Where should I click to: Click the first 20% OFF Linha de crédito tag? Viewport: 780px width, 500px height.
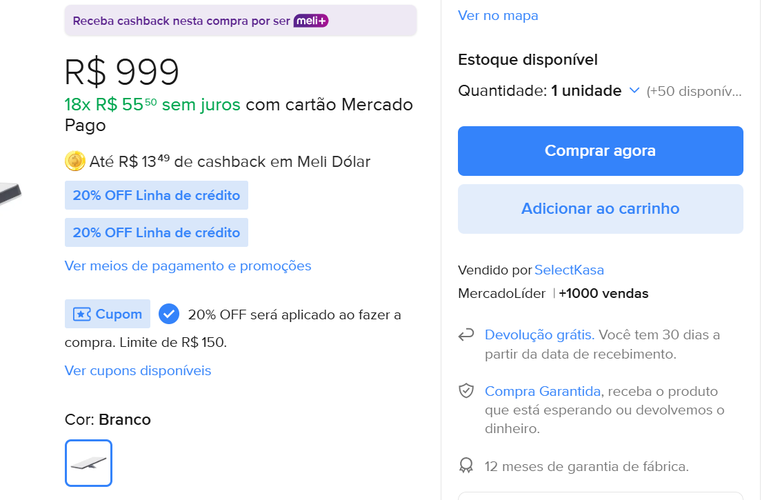click(156, 195)
